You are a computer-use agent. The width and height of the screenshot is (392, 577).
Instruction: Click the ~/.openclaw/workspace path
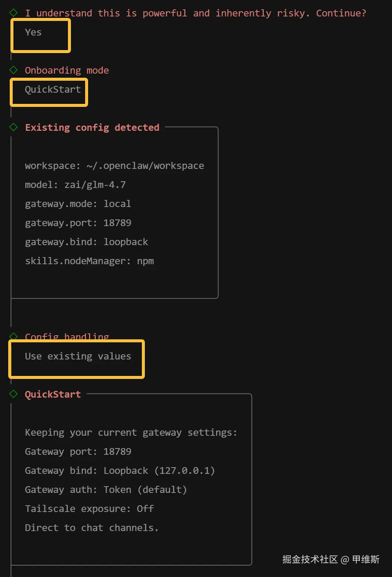pyautogui.click(x=145, y=166)
